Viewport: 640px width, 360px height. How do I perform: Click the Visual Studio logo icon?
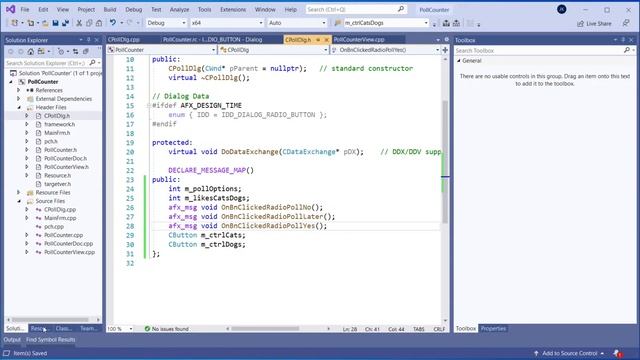tap(10, 9)
